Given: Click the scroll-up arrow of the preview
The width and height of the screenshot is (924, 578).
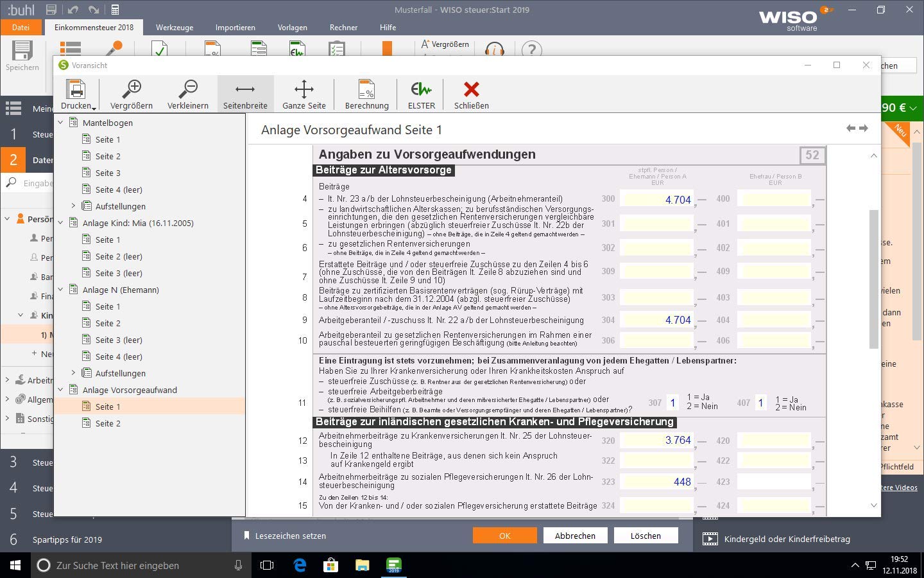Looking at the screenshot, I should [873, 155].
